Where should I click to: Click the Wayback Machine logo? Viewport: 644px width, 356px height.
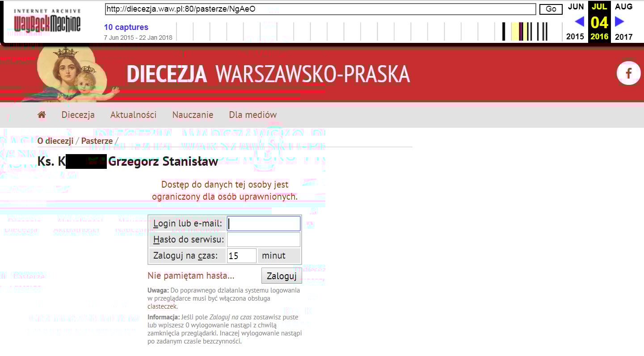click(47, 21)
